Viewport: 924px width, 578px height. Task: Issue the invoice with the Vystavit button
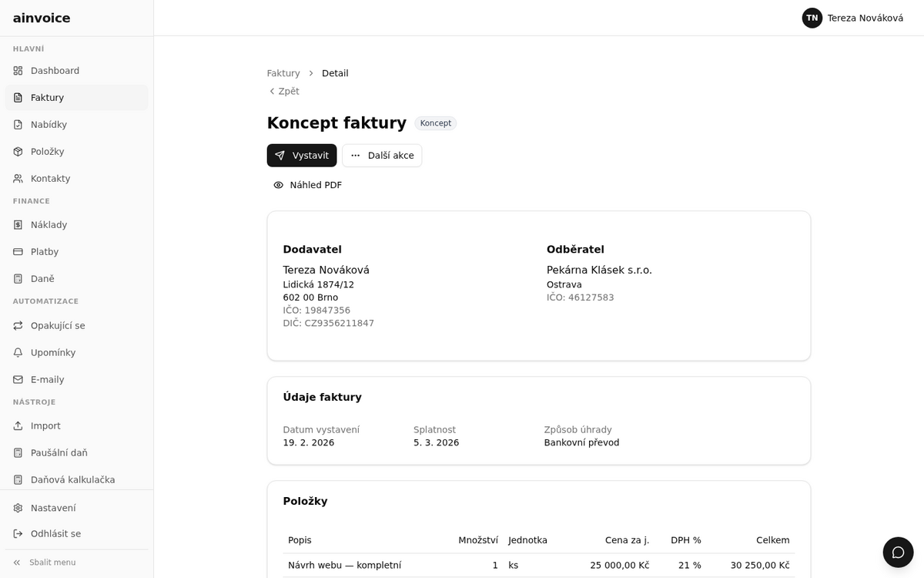click(302, 156)
